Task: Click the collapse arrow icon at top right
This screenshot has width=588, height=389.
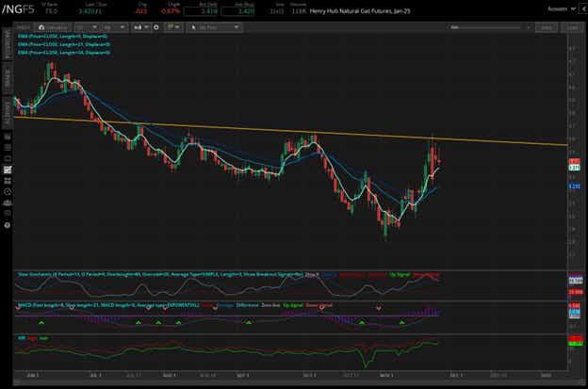Action: click(x=584, y=8)
